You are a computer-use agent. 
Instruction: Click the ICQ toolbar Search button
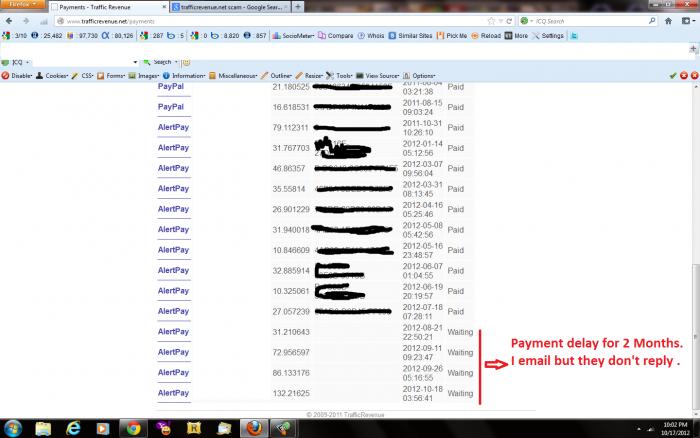(x=160, y=62)
